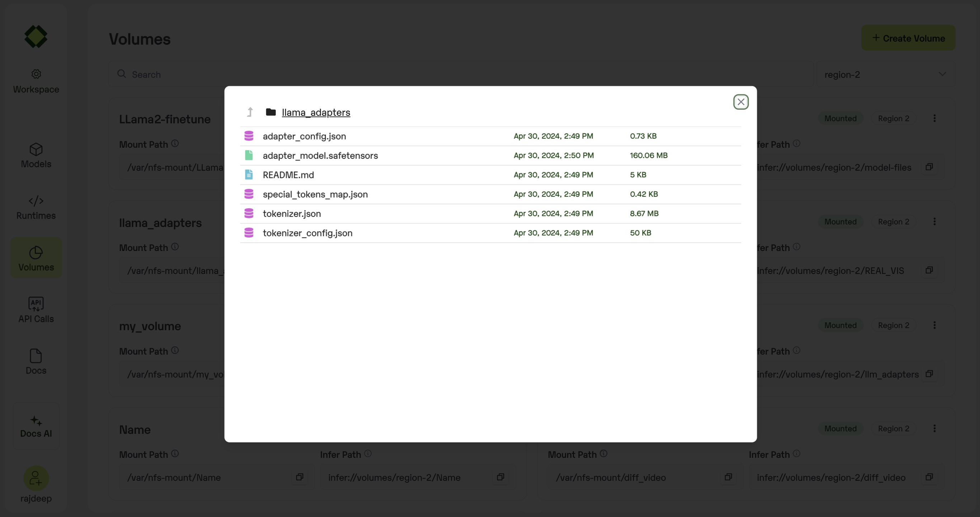980x517 pixels.
Task: Open Docs AI assistant
Action: click(x=36, y=426)
